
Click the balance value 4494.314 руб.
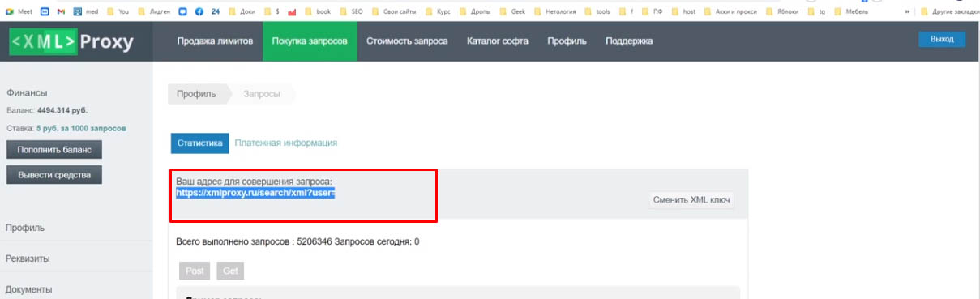pos(62,110)
